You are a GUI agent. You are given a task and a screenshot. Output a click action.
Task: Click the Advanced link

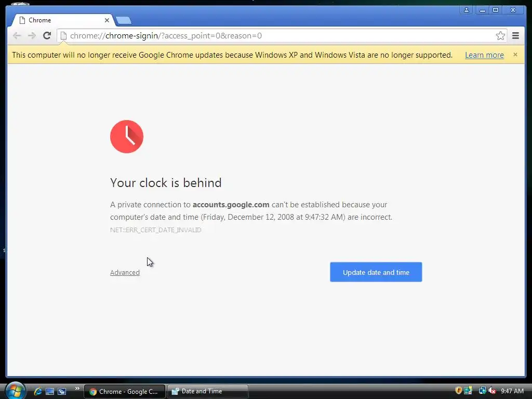125,272
